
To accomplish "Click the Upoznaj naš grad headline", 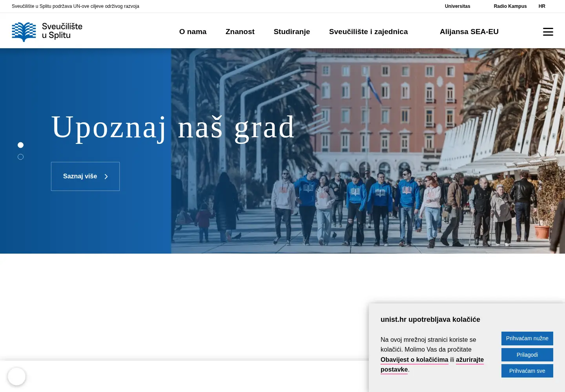I will 173,127.
